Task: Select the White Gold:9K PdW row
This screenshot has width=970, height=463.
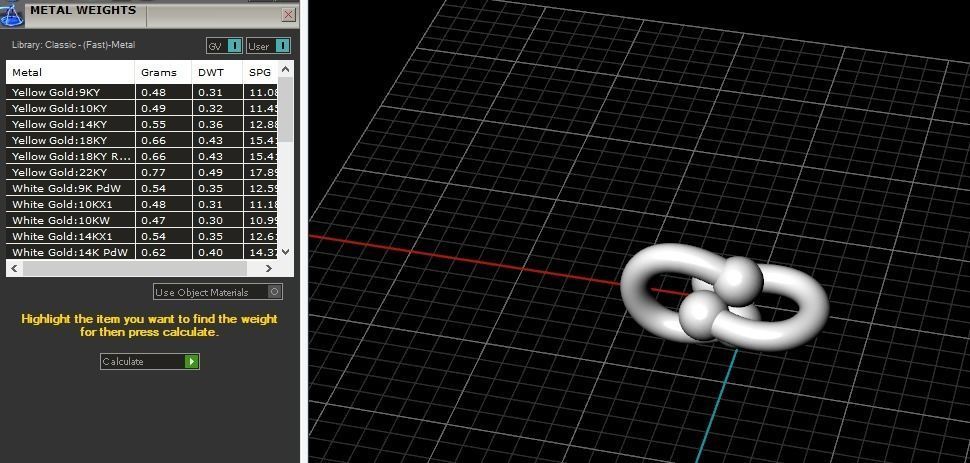Action: tap(142, 188)
